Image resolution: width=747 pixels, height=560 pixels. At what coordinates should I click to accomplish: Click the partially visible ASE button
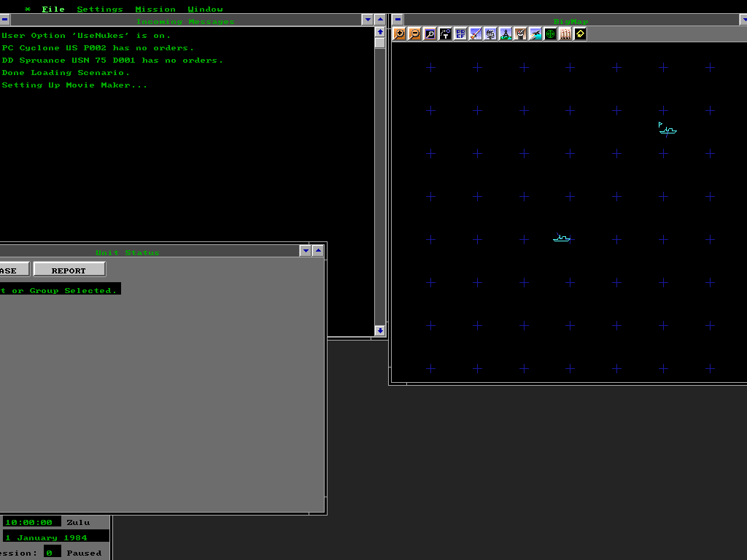(x=15, y=271)
